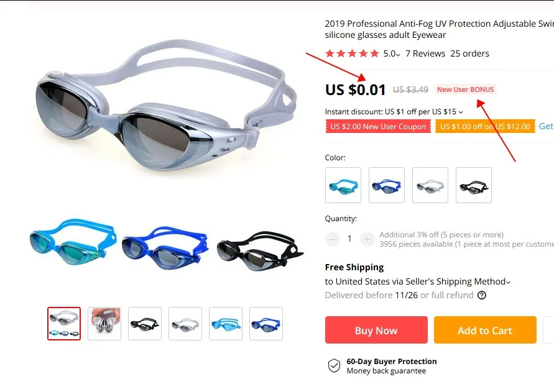The width and height of the screenshot is (554, 392).
Task: Choose the gray goggles color option
Action: [430, 185]
